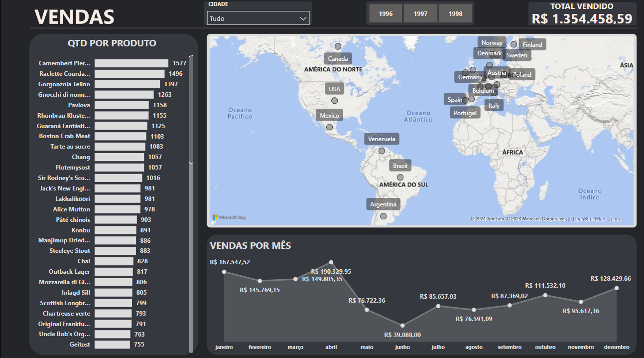The image size is (644, 358).
Task: Click the julho data point R$ 85.657,03
Action: point(438,306)
